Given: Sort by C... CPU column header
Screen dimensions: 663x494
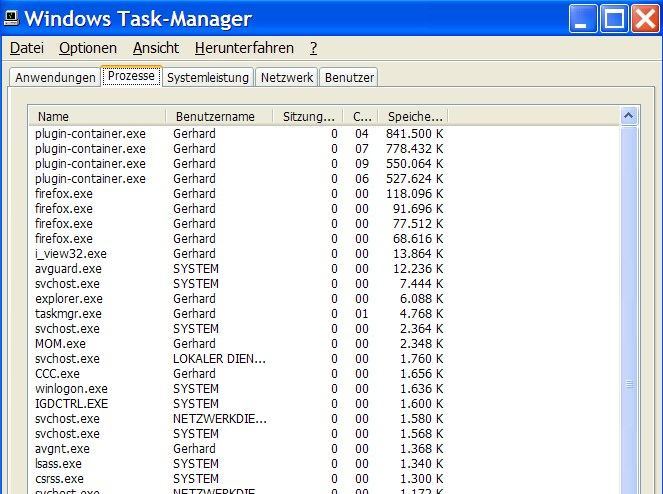Looking at the screenshot, I should tap(360, 116).
